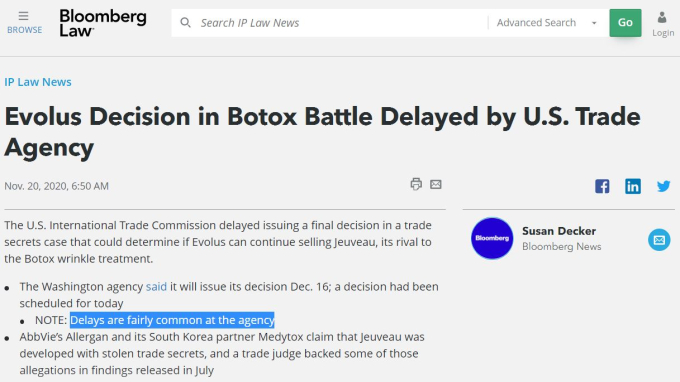This screenshot has width=680, height=382.
Task: Click the BROWSE menu label
Action: tap(24, 30)
